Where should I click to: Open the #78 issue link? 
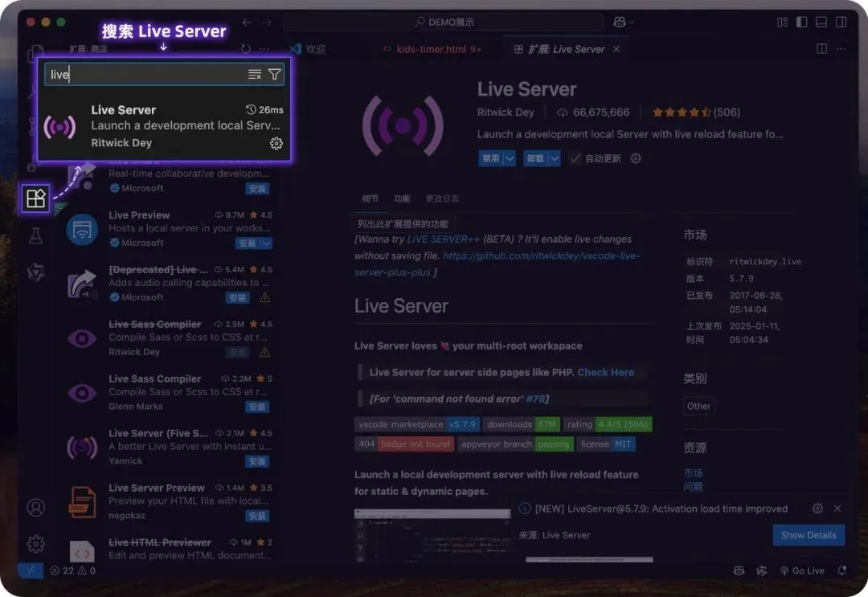(534, 399)
